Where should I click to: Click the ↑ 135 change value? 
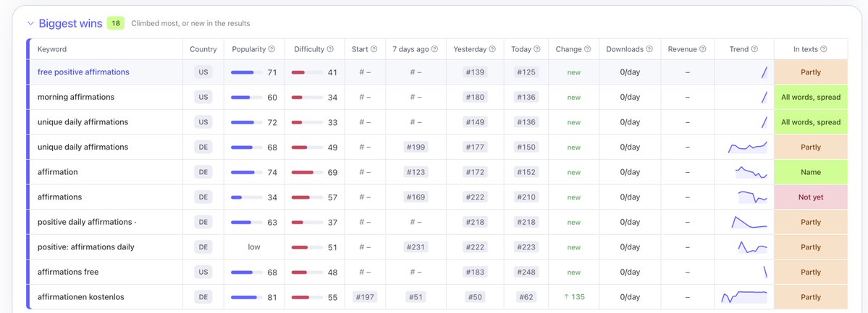574,297
